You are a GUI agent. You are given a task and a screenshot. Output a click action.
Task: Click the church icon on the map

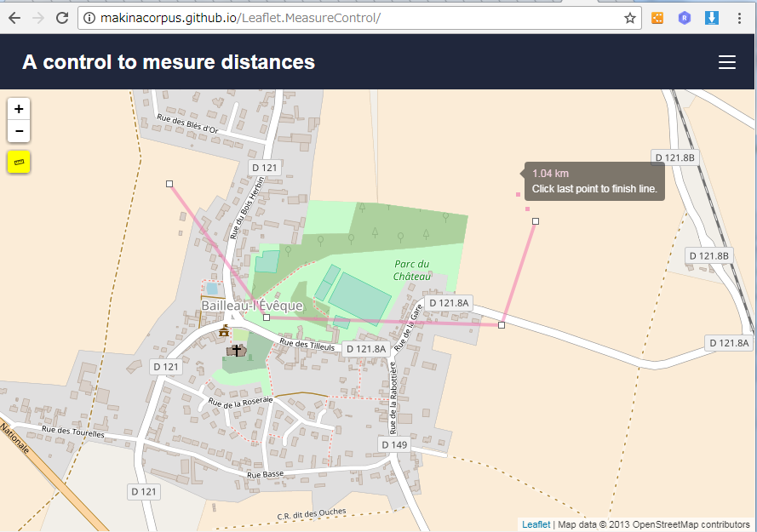pyautogui.click(x=236, y=350)
